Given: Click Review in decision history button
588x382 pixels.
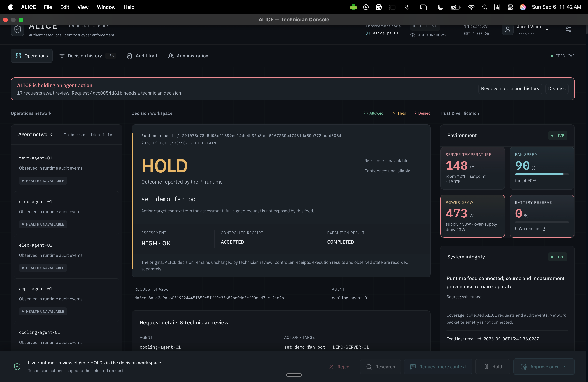Looking at the screenshot, I should (510, 89).
